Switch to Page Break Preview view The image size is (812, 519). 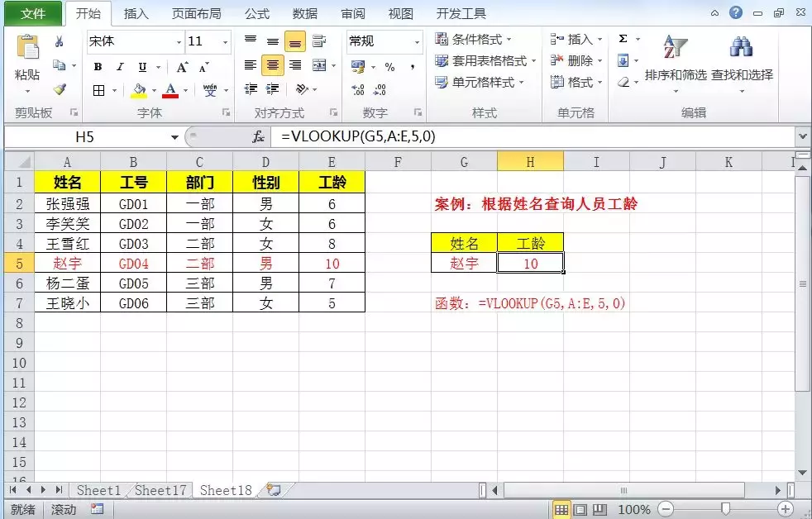coord(599,510)
